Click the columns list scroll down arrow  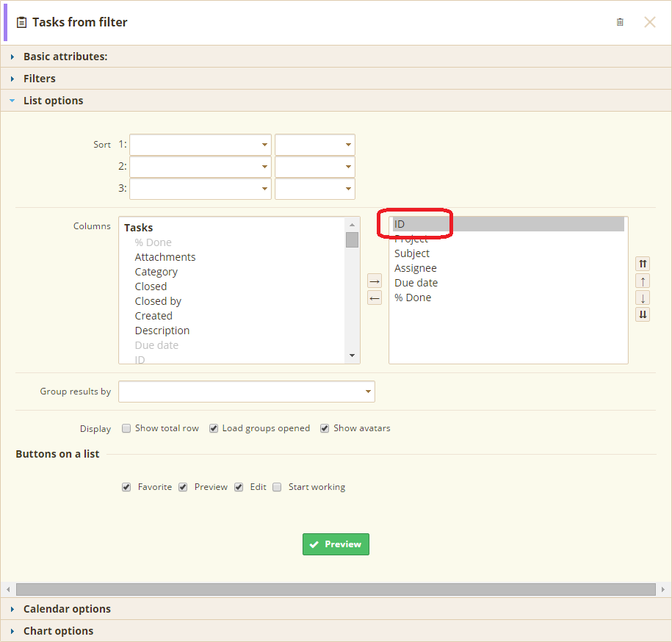352,356
